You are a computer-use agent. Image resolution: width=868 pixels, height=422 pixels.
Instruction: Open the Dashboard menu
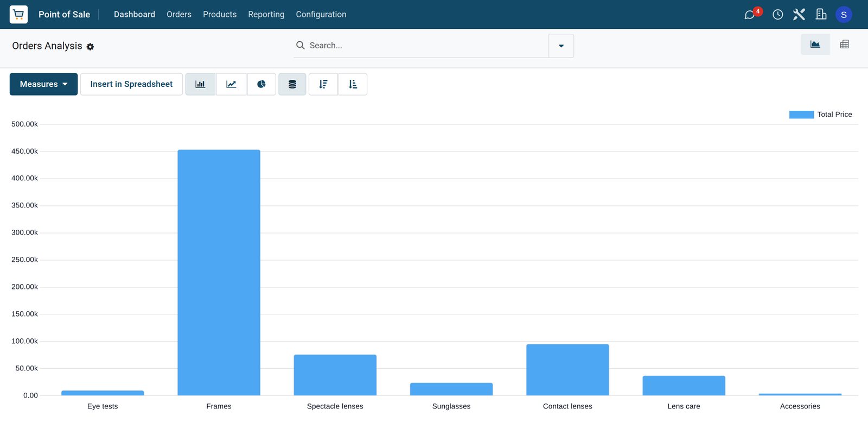[x=135, y=14]
